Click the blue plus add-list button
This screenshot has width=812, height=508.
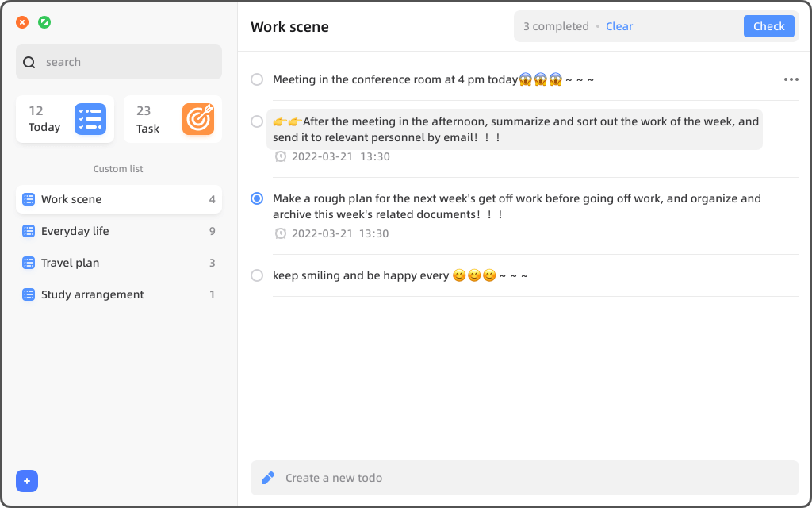coord(27,481)
